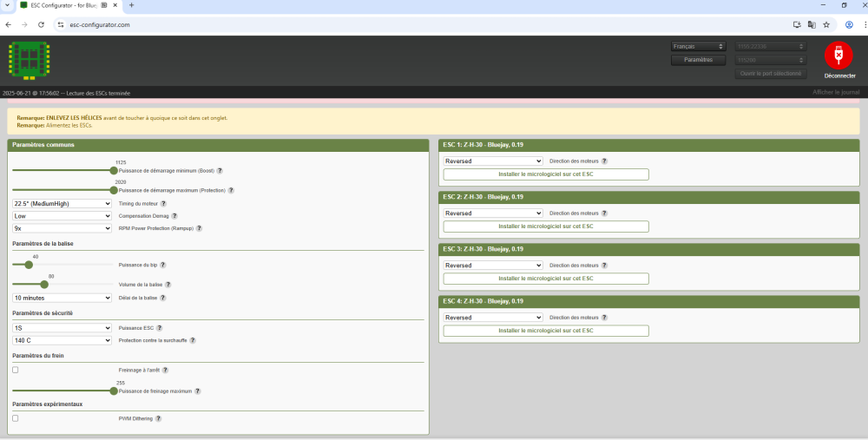Click the Afficher le journal link
868x440 pixels.
click(x=836, y=92)
